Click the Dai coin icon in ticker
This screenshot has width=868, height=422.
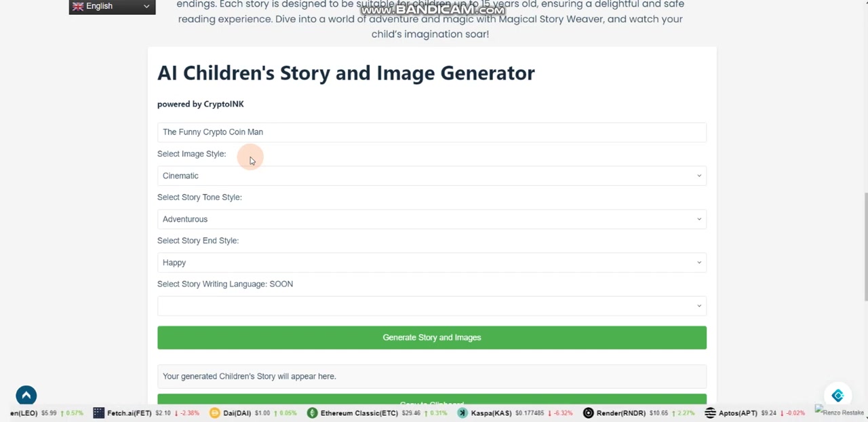[214, 413]
